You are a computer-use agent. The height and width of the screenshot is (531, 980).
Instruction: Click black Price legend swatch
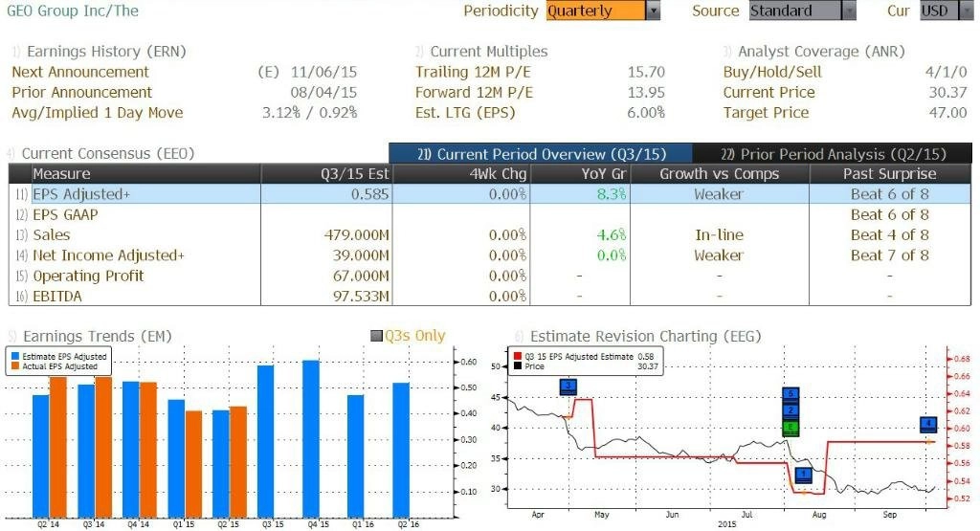518,366
